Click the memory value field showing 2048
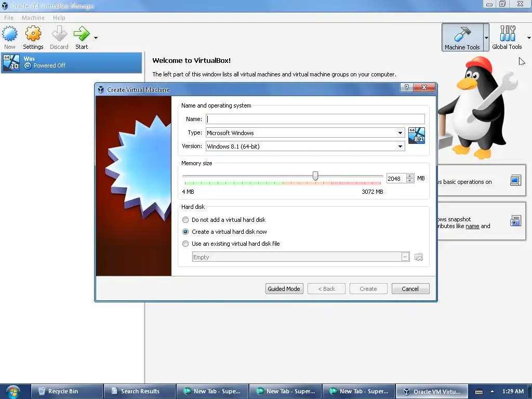532x399 pixels. [396, 179]
